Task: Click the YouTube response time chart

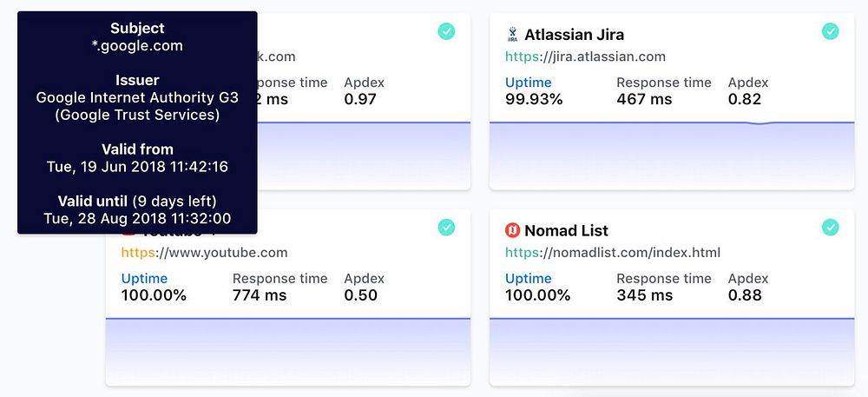Action: (x=287, y=350)
